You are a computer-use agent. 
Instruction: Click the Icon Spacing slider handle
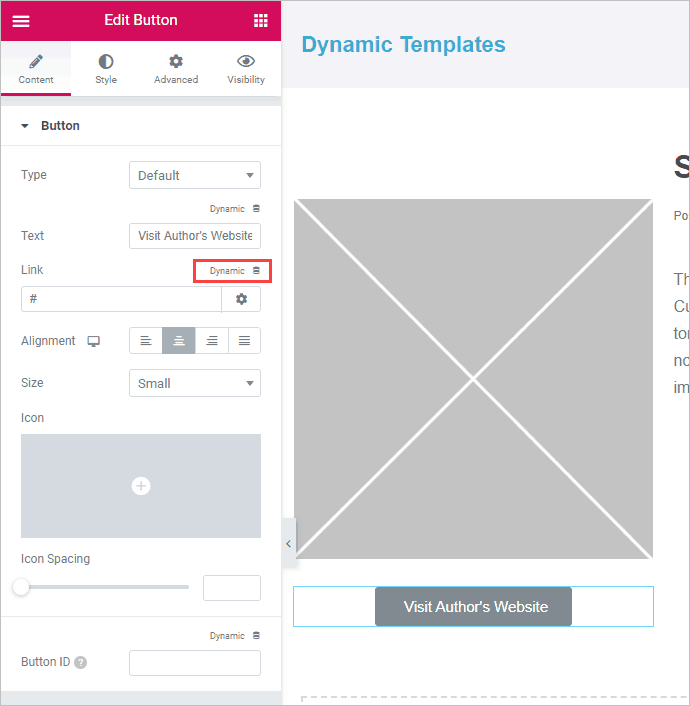[21, 587]
